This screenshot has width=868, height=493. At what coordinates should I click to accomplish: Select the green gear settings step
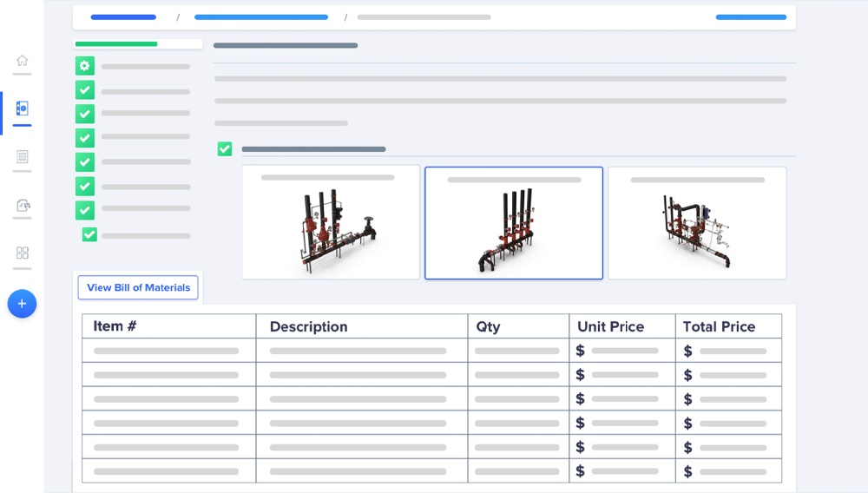coord(85,66)
